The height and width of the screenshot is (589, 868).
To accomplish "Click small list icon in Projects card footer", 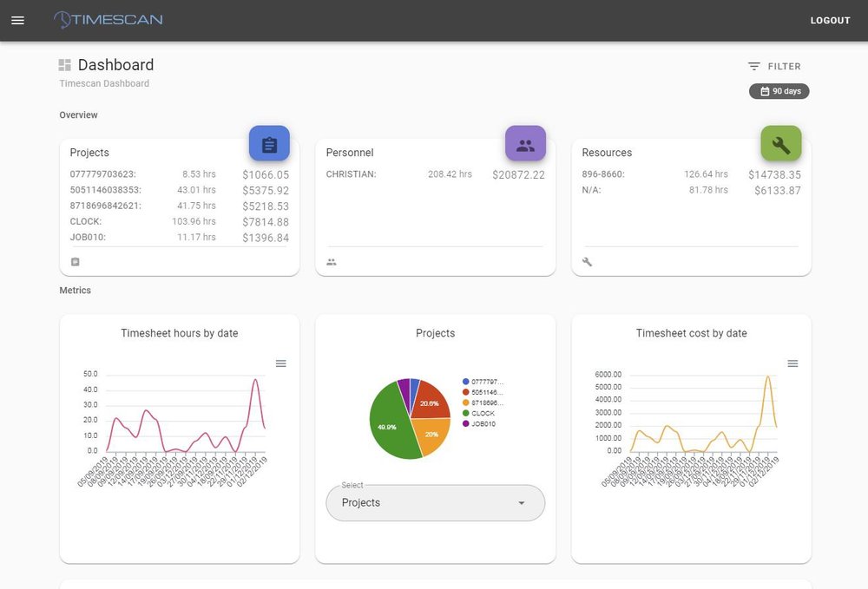I will click(76, 262).
